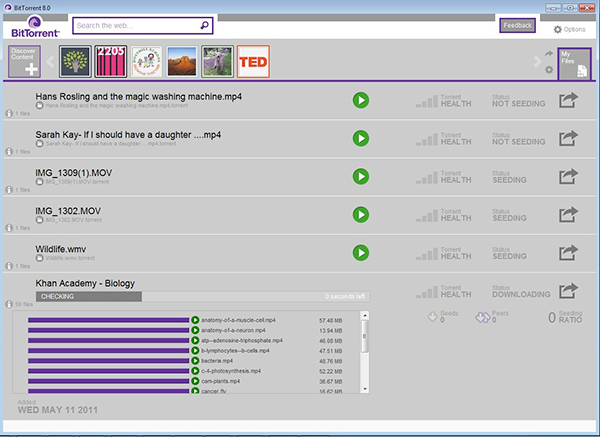Click the file list scrollbar thumb
The height and width of the screenshot is (437, 600).
coord(365,337)
